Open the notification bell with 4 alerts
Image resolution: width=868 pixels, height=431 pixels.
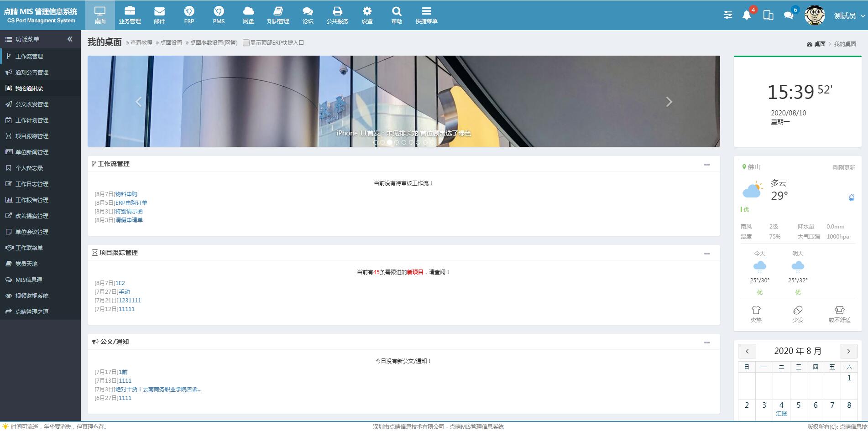click(747, 15)
